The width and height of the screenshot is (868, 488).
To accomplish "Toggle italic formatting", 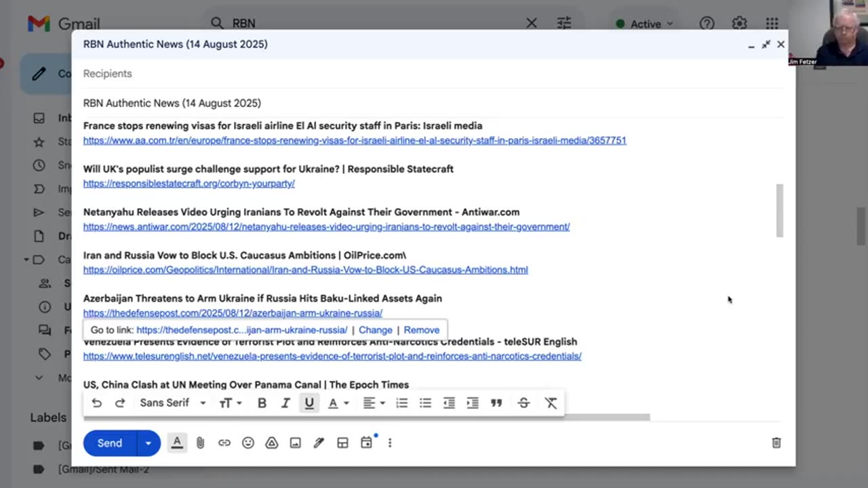I will click(x=285, y=403).
